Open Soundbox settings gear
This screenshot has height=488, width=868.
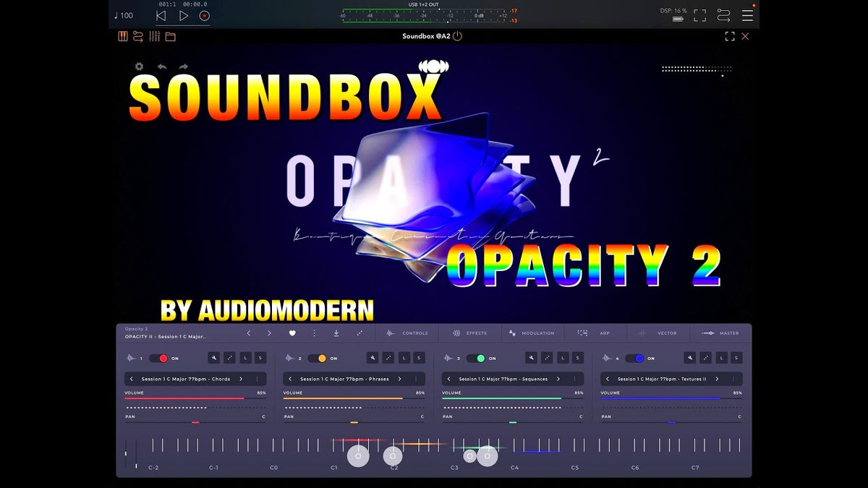(x=139, y=67)
